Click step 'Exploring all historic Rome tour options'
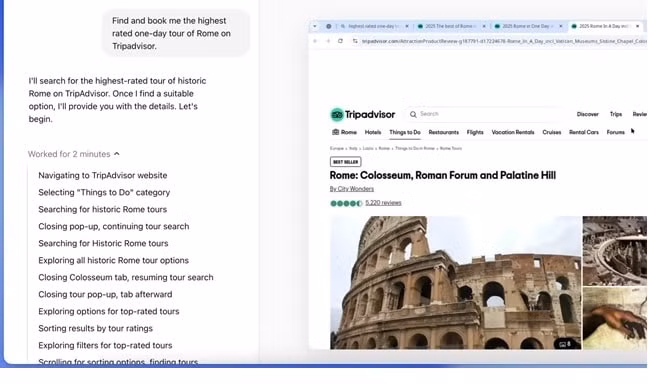This screenshot has width=648, height=384. tap(114, 260)
